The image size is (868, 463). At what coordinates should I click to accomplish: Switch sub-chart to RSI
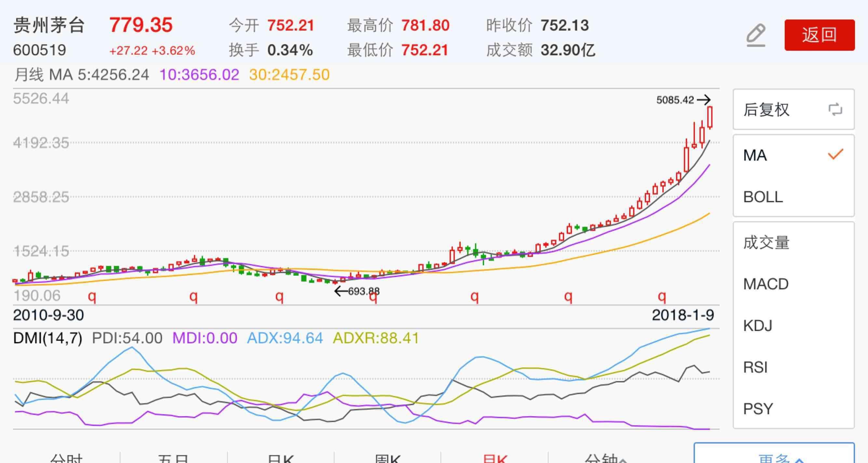793,367
